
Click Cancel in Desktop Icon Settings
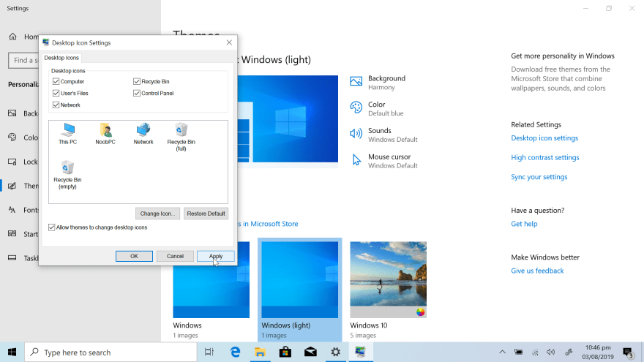pyautogui.click(x=175, y=256)
